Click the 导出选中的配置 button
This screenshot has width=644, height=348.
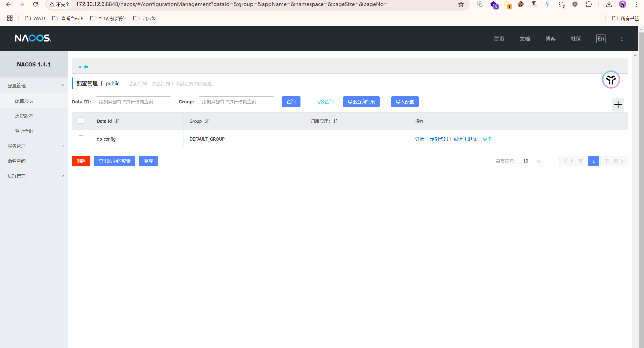(x=115, y=161)
